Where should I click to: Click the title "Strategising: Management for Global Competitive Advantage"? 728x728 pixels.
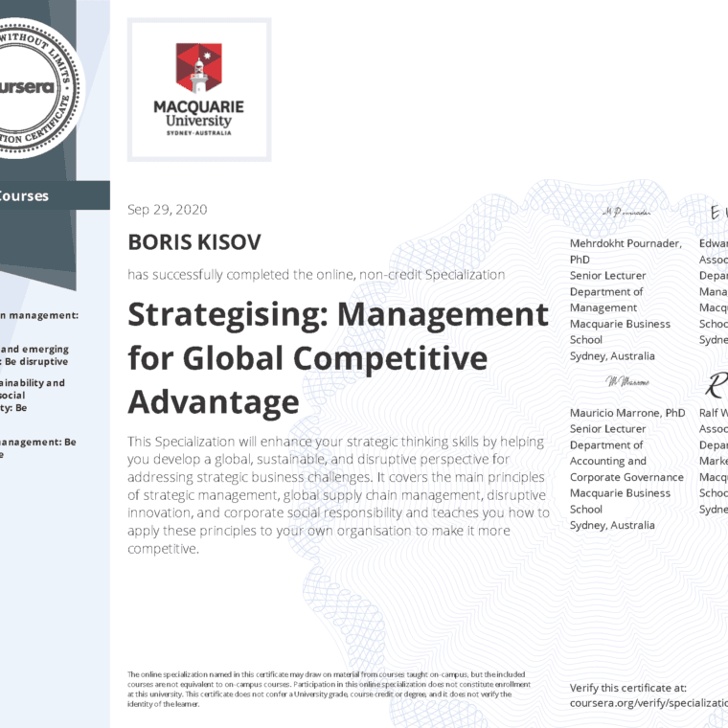(338, 357)
